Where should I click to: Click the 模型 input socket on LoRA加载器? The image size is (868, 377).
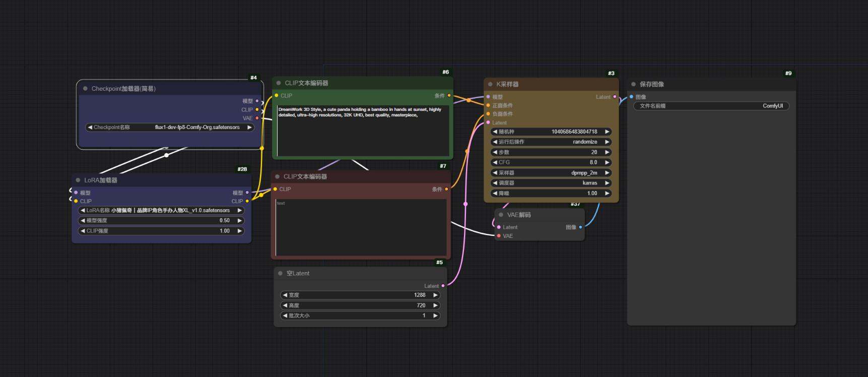76,193
